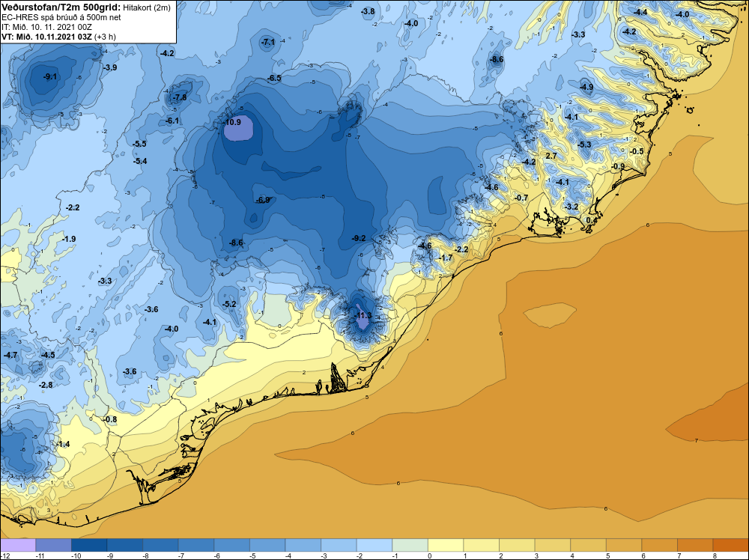The image size is (749, 560).
Task: Click the "-1.7" temperature value on the map
Action: [x=446, y=258]
